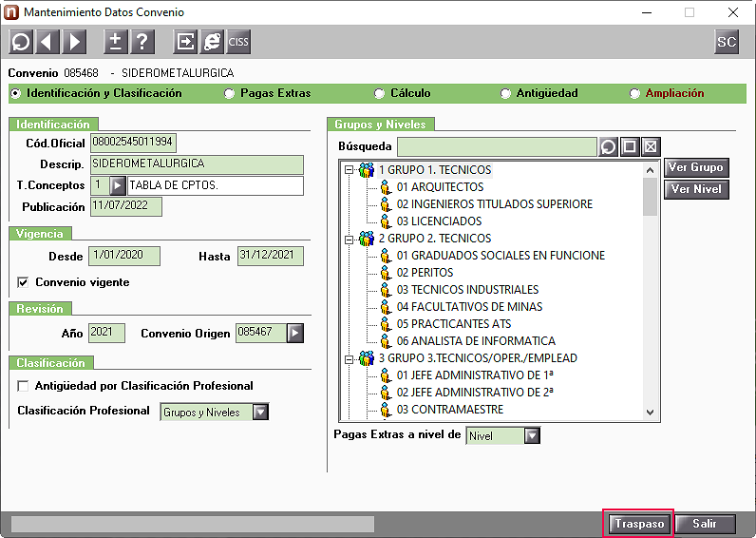Open Pagas Extras a nivel de dropdown
Viewport: 756px width, 538px height.
[532, 435]
